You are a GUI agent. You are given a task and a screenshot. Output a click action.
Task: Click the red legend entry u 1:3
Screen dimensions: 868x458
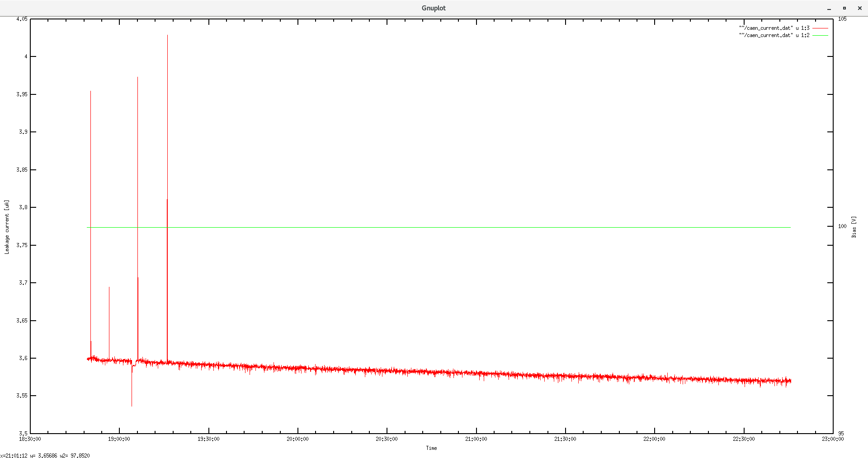[x=774, y=28]
